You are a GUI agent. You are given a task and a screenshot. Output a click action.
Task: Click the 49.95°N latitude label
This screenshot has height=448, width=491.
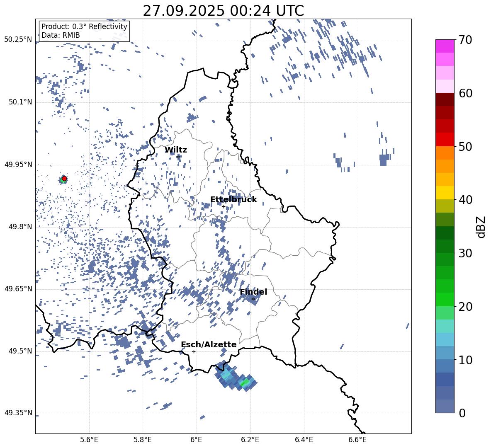pos(18,164)
